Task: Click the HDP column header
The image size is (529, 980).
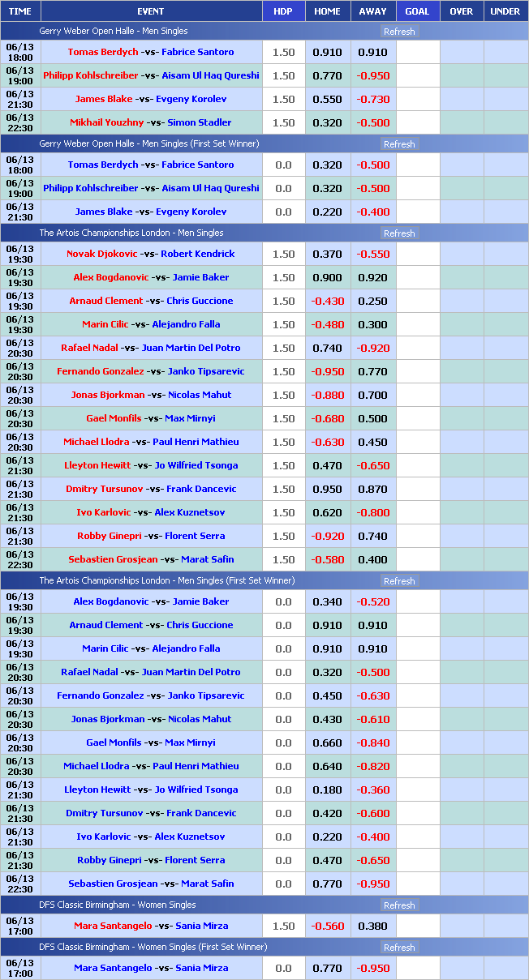Action: (x=283, y=11)
